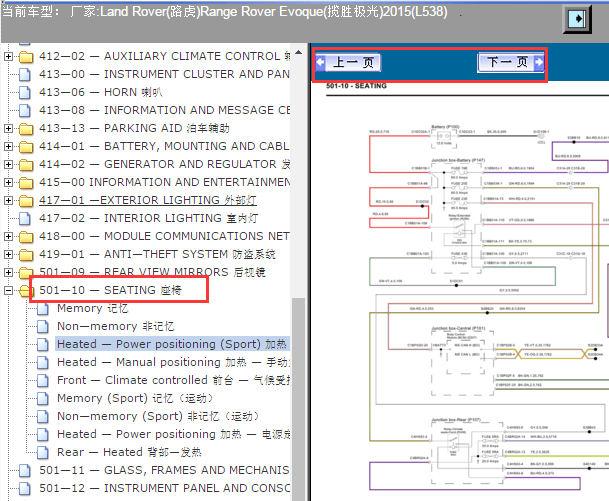609x501 pixels.
Task: Click the exit door icon button at top right
Action: [x=577, y=19]
